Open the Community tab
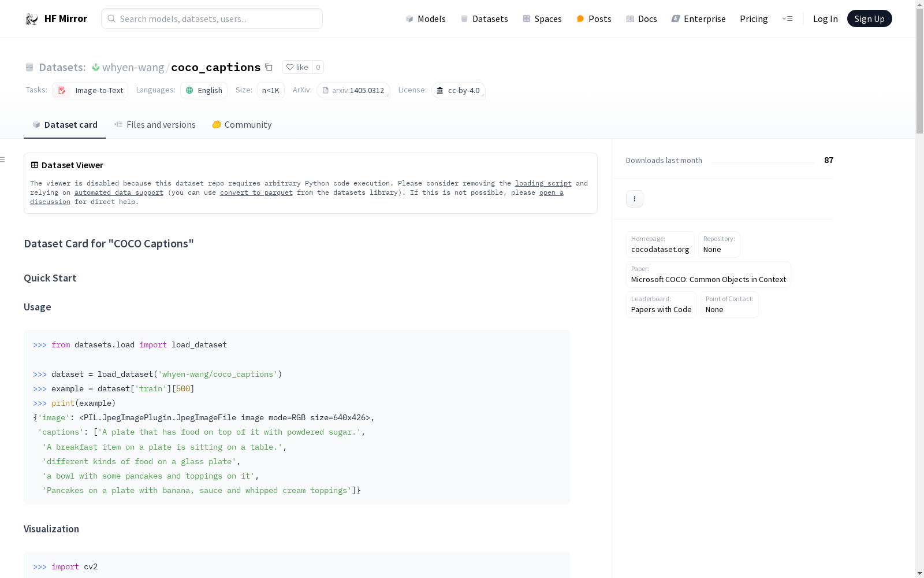Image resolution: width=924 pixels, height=578 pixels. (241, 125)
